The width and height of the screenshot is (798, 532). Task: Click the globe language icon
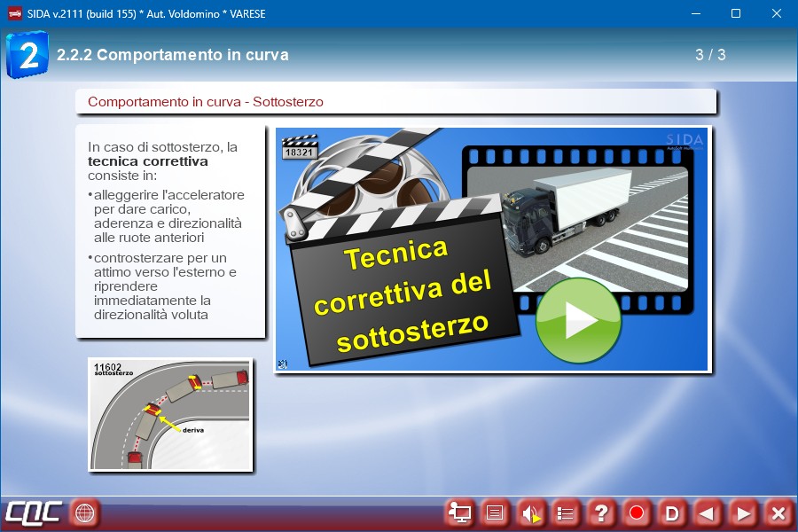(85, 512)
